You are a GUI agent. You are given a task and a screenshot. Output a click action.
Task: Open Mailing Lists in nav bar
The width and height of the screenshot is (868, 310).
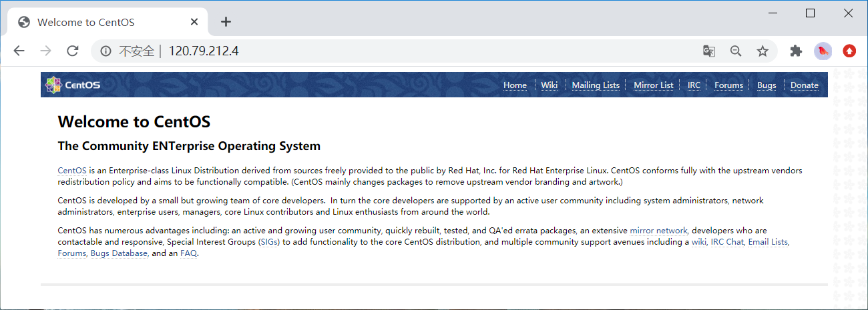tap(596, 85)
